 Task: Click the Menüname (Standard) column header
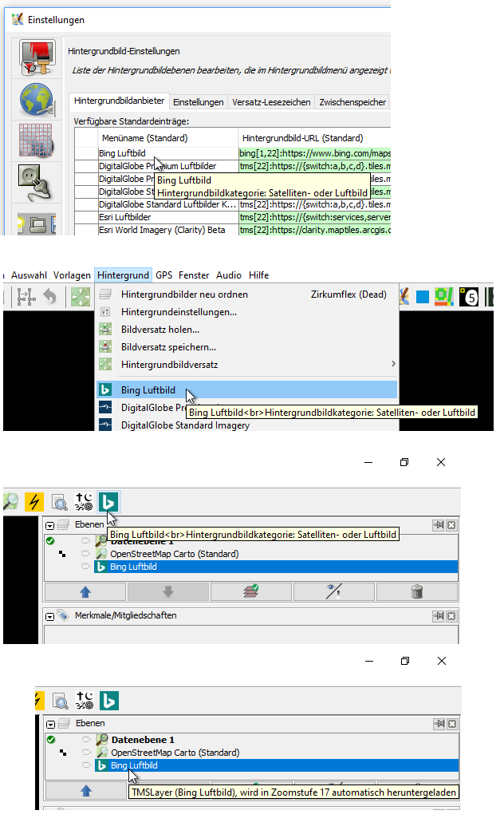click(x=144, y=137)
